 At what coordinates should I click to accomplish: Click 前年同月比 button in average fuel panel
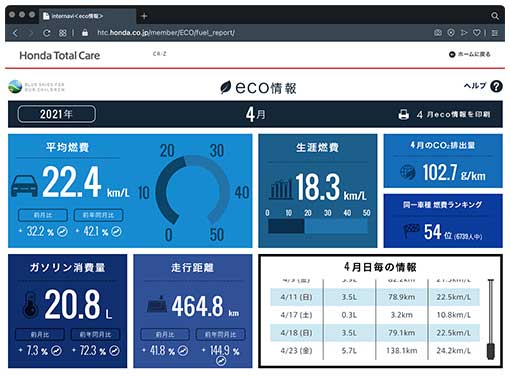98,215
